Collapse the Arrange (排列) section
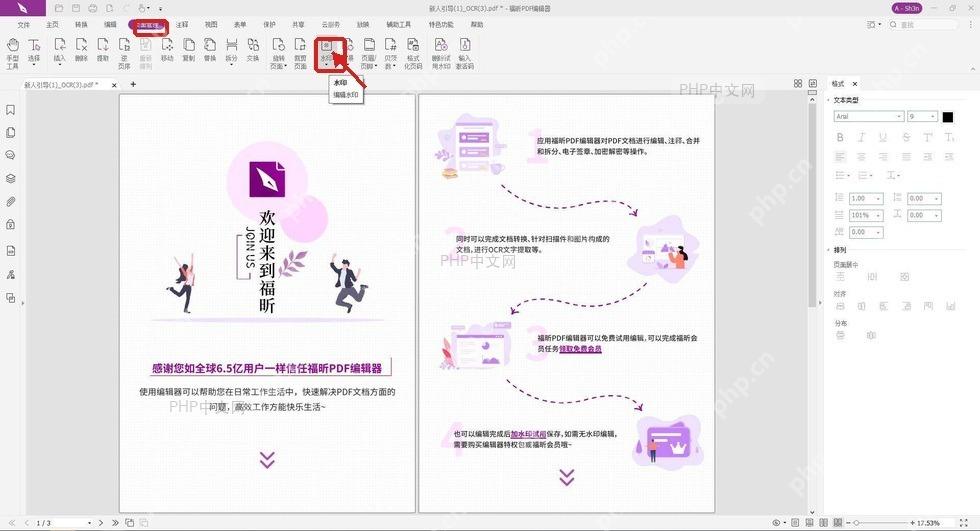This screenshot has height=531, width=980. 829,250
